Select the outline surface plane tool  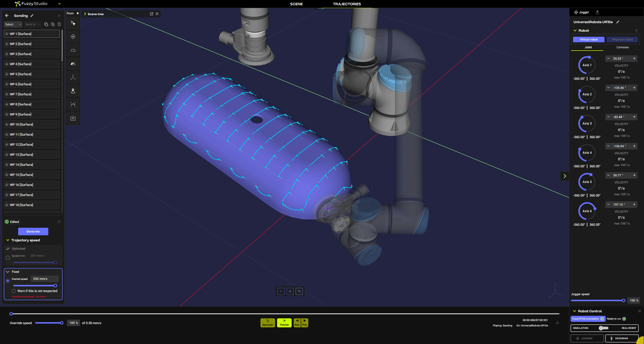73,50
